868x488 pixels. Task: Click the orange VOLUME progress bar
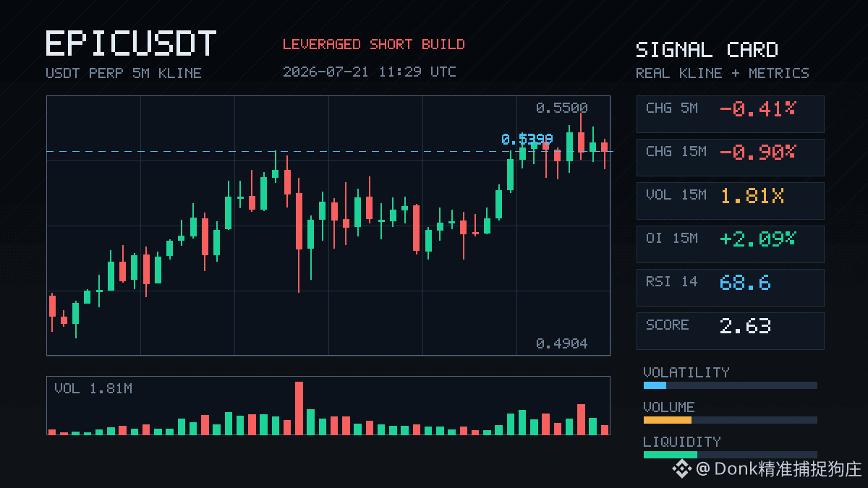[x=730, y=420]
